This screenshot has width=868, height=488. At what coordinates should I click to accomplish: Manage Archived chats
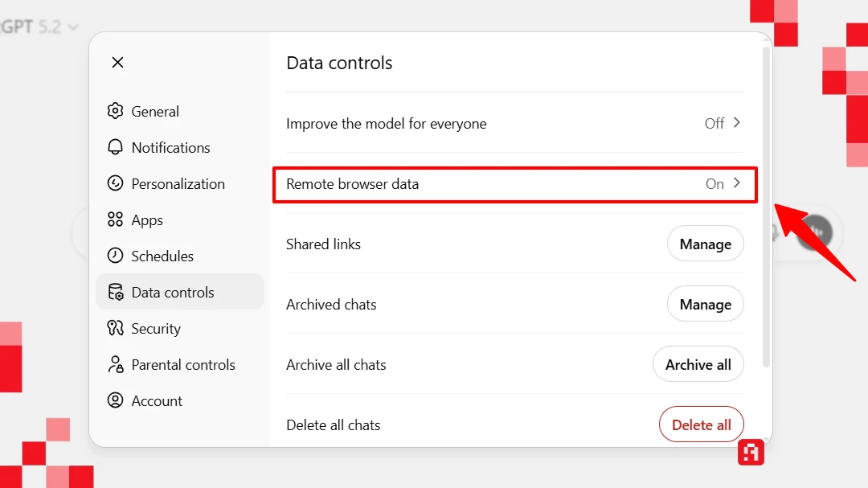[x=705, y=304]
